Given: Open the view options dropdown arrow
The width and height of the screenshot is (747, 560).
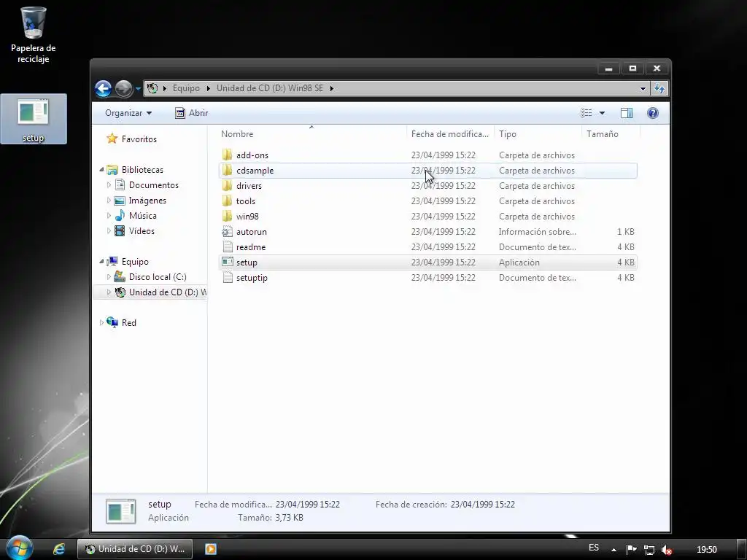Looking at the screenshot, I should 602,113.
